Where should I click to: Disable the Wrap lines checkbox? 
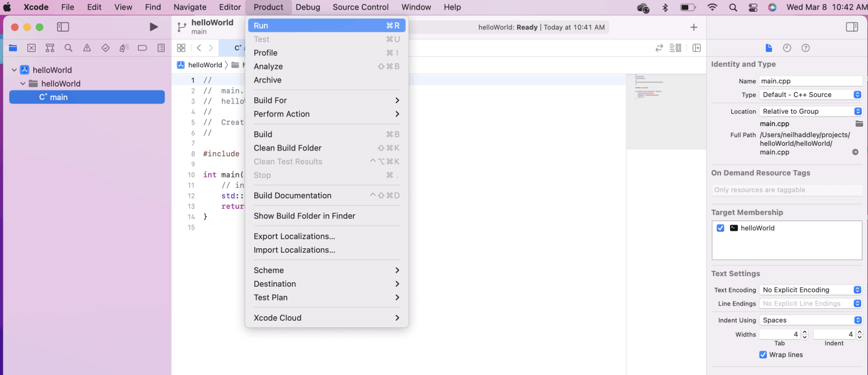763,355
